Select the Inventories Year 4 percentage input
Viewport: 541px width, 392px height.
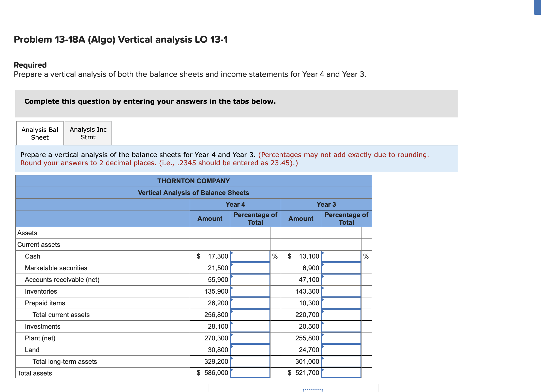point(250,291)
